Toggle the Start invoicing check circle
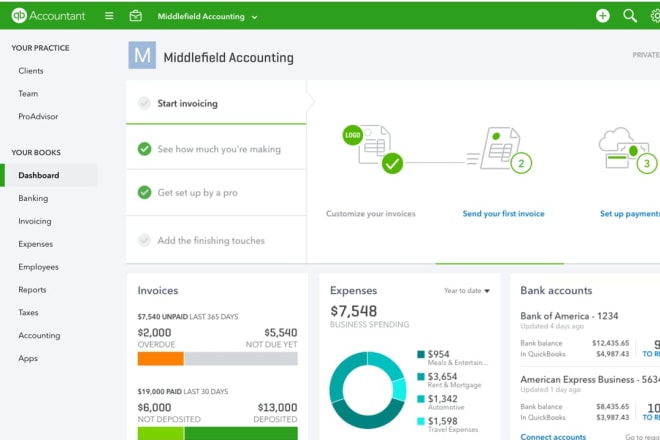Screen dimensions: 660x440 (x=144, y=103)
